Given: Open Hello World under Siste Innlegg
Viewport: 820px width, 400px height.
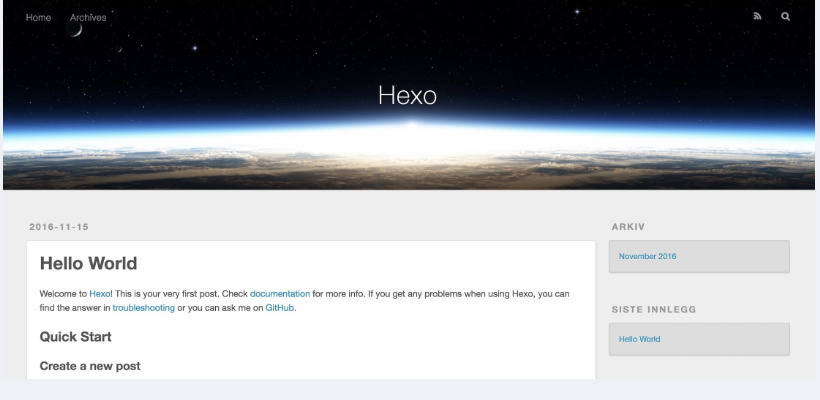Looking at the screenshot, I should 639,339.
